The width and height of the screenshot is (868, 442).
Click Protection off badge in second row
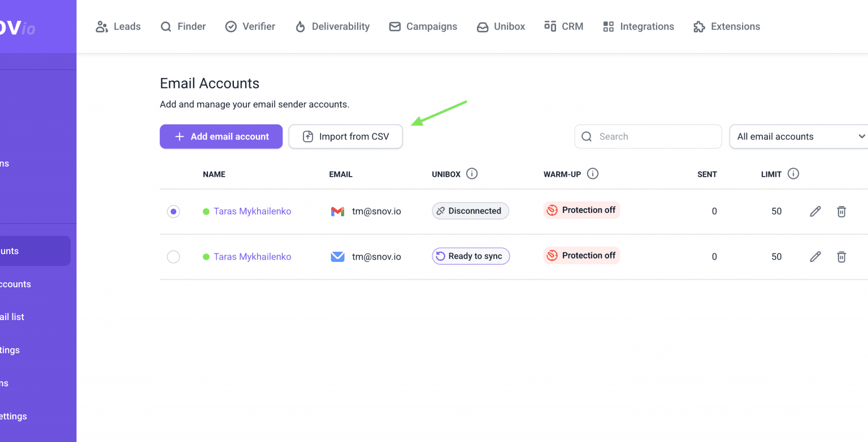click(x=581, y=256)
